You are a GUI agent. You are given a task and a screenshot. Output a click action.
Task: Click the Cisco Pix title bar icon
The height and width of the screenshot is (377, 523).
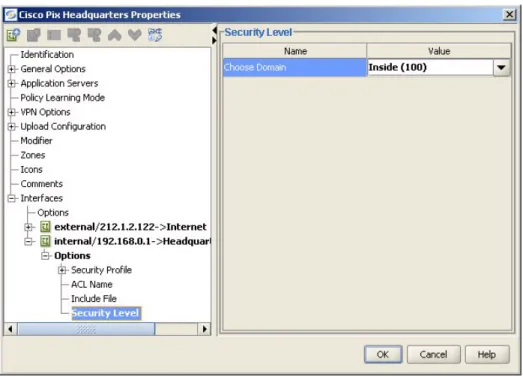click(11, 15)
